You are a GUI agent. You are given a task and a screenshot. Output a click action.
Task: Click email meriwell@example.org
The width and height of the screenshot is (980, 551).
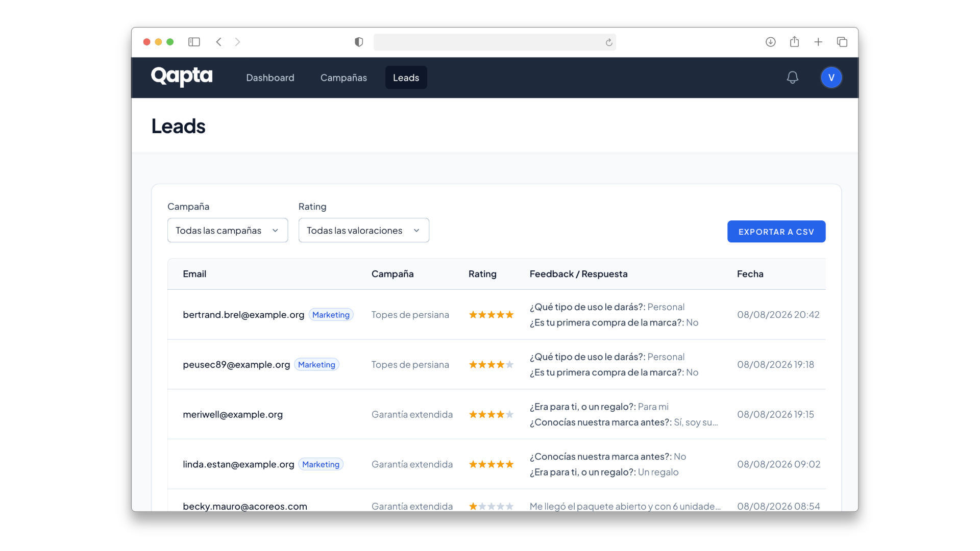click(233, 414)
